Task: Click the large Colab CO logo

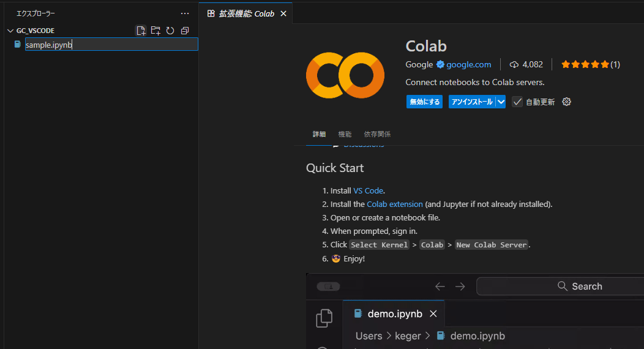Action: pos(345,75)
